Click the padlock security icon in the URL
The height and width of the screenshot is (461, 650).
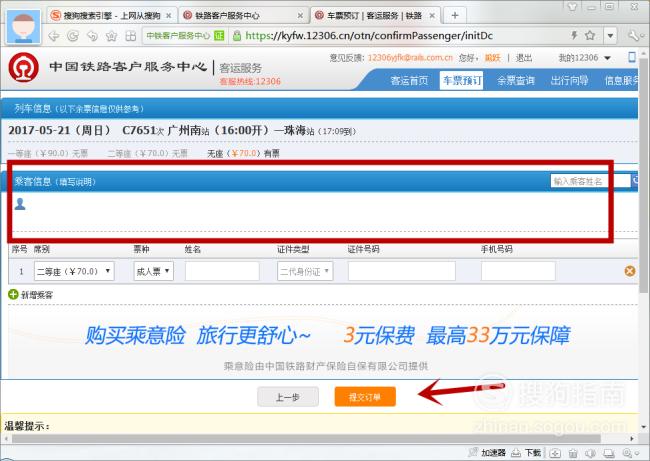pos(237,36)
